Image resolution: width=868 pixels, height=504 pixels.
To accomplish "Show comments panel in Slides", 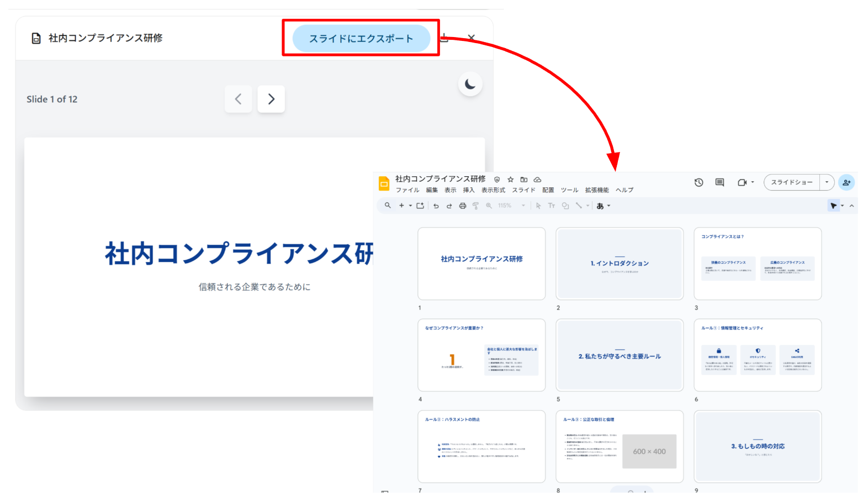I will click(719, 182).
